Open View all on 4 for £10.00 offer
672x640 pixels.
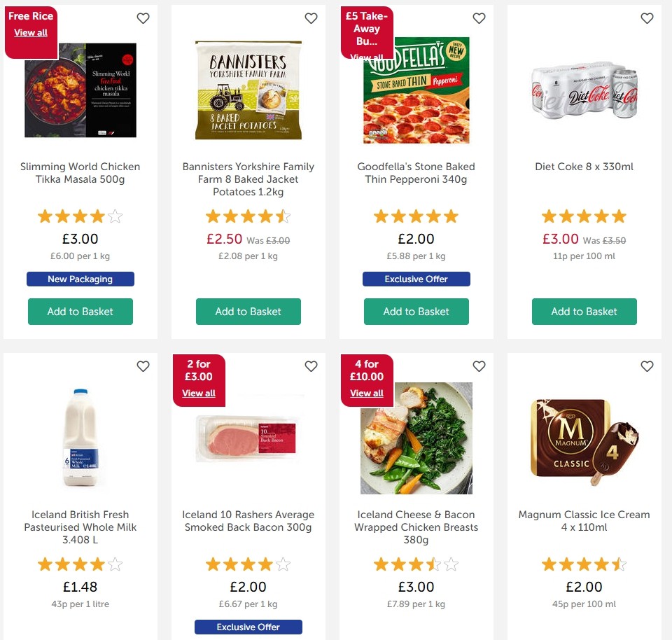(367, 394)
